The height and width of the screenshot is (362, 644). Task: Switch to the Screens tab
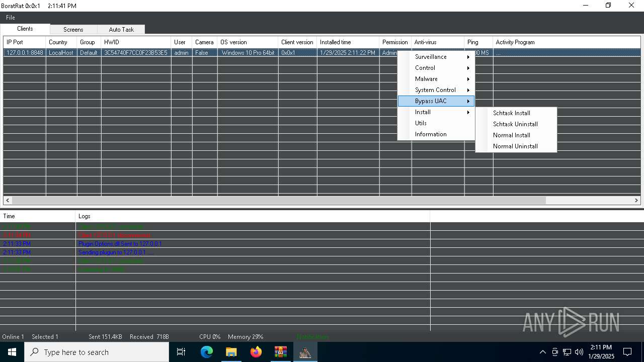pyautogui.click(x=73, y=30)
